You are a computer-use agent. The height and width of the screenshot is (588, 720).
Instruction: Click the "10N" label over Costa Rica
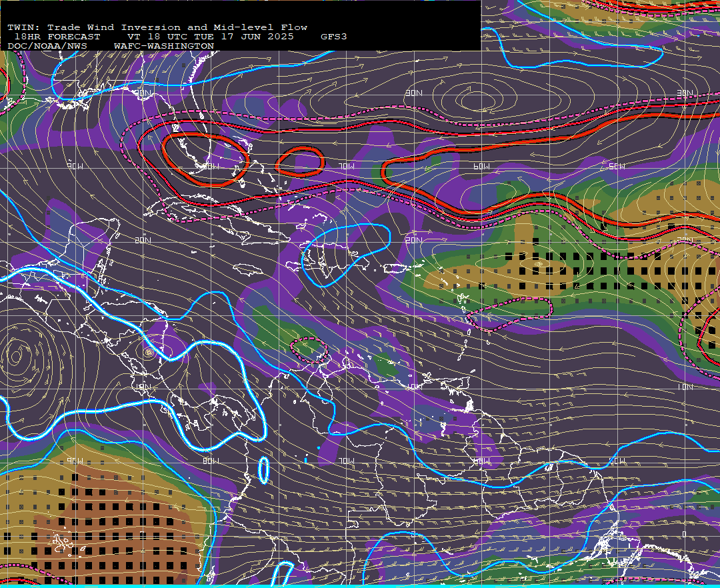point(143,387)
